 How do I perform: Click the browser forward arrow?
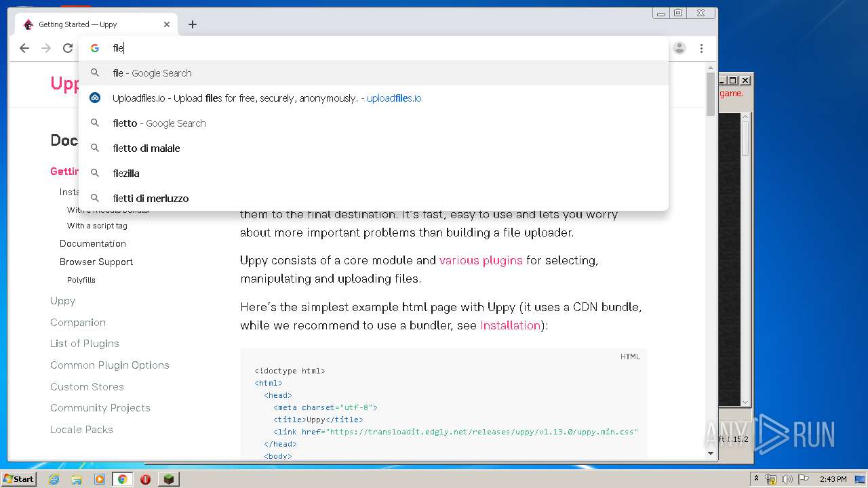(46, 48)
